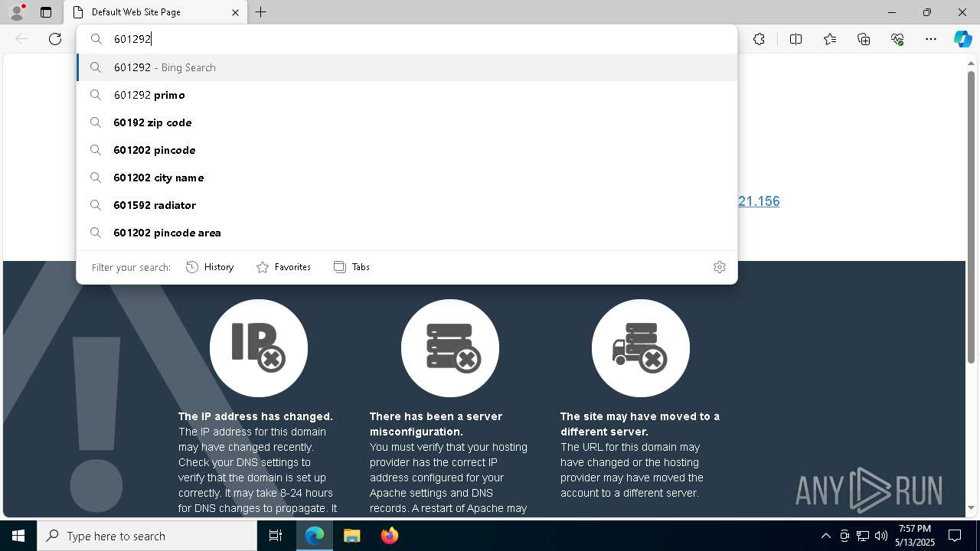
Task: Launch the Copilot sidebar icon
Action: 962,39
